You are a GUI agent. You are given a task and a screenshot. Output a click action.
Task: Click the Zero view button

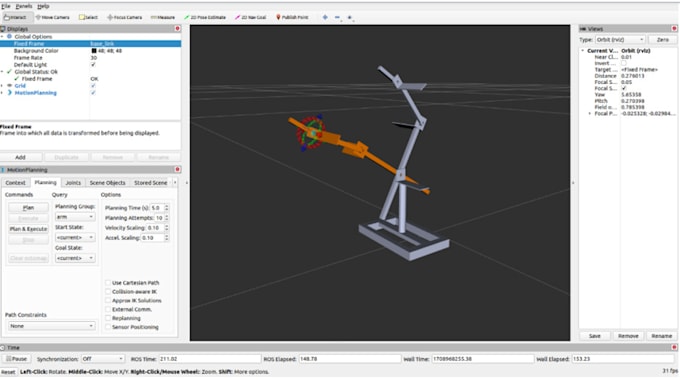(663, 39)
